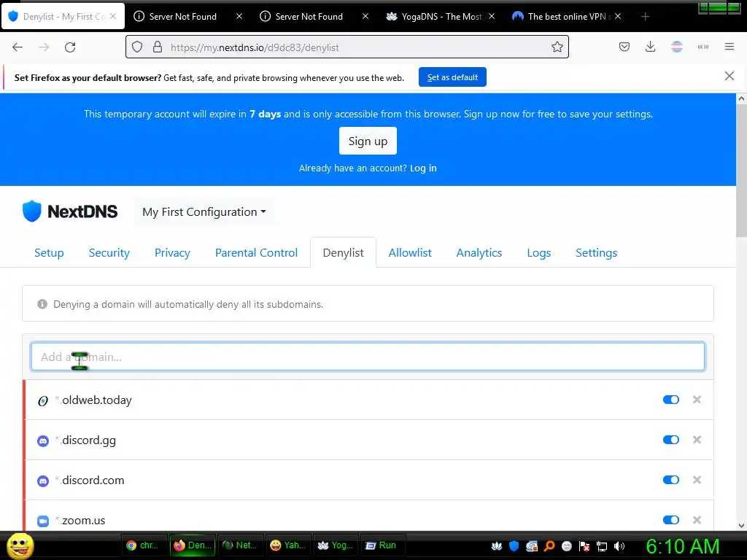Image resolution: width=747 pixels, height=560 pixels.
Task: Open the smiley start menu button
Action: pyautogui.click(x=20, y=545)
